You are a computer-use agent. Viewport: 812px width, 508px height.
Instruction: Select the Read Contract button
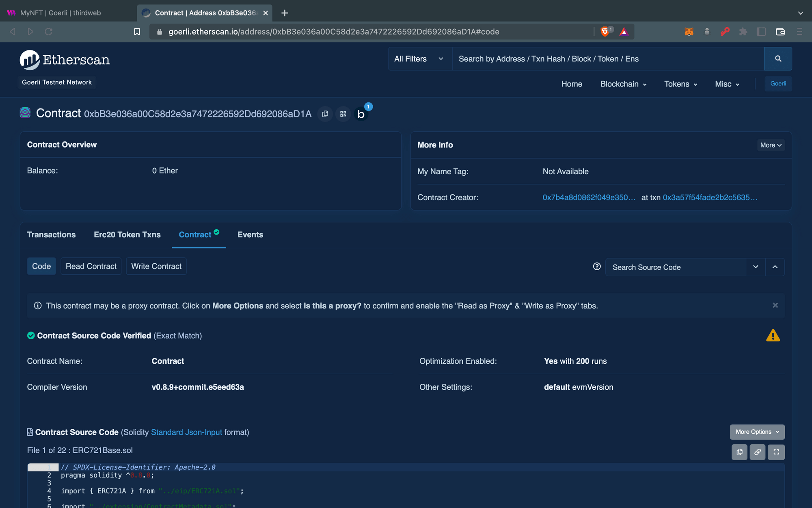tap(91, 266)
